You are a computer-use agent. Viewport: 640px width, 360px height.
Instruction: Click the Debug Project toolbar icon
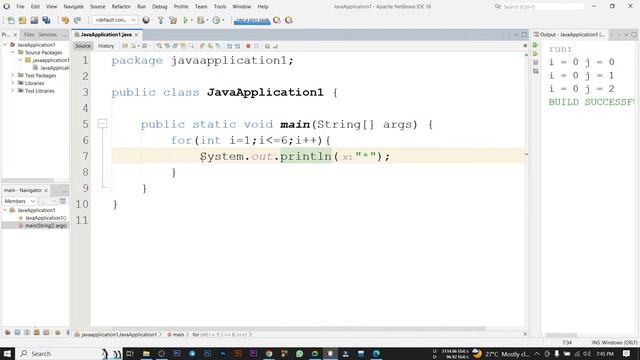200,20
